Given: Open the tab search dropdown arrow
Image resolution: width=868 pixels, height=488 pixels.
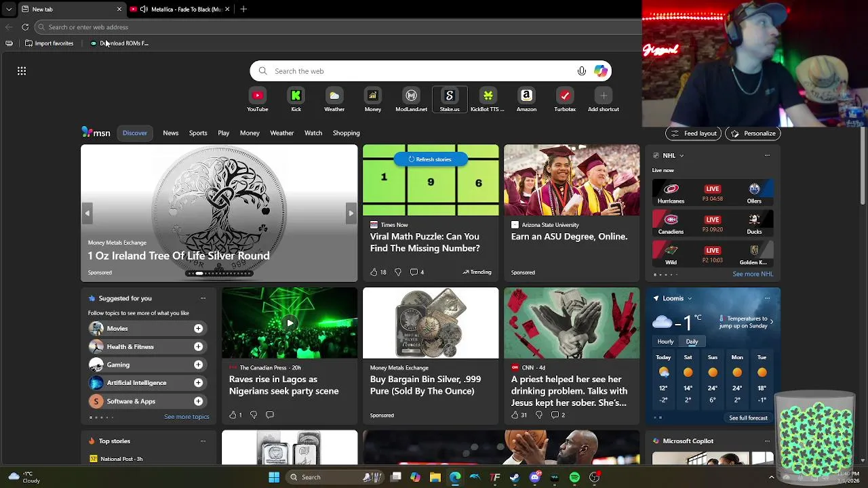Looking at the screenshot, I should 9,9.
